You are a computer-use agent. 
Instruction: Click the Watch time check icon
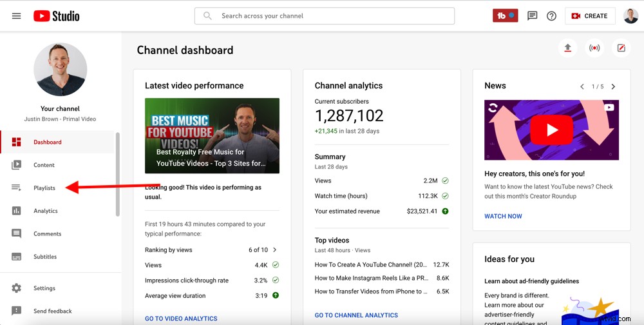[445, 196]
